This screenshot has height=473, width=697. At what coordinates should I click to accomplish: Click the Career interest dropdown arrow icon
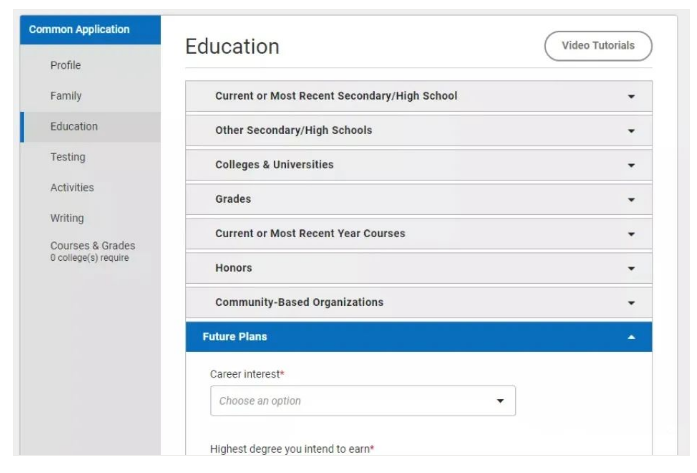pyautogui.click(x=500, y=401)
